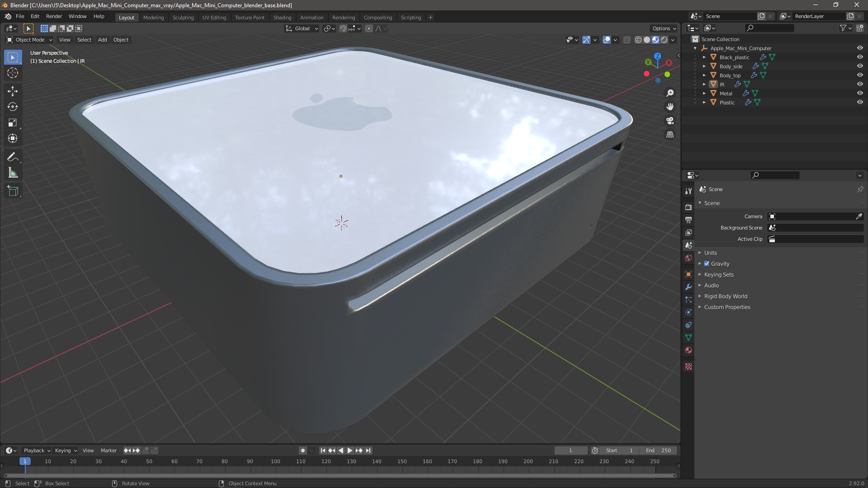Viewport: 868px width, 488px height.
Task: Select the Cursor tool in the toolbar
Action: click(13, 73)
